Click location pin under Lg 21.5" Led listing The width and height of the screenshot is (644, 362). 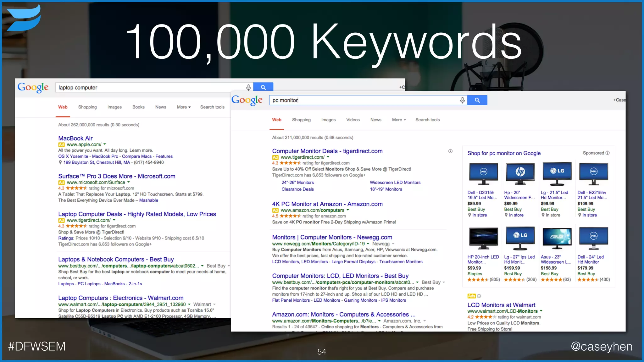coord(543,215)
